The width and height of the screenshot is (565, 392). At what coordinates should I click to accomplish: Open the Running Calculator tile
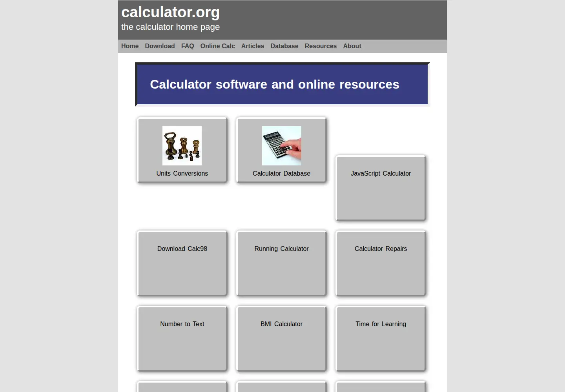(x=281, y=263)
